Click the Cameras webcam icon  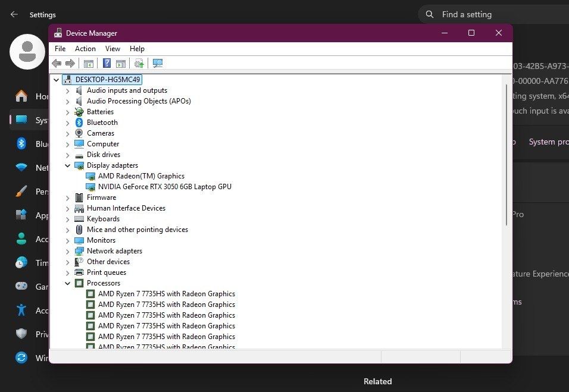(79, 133)
